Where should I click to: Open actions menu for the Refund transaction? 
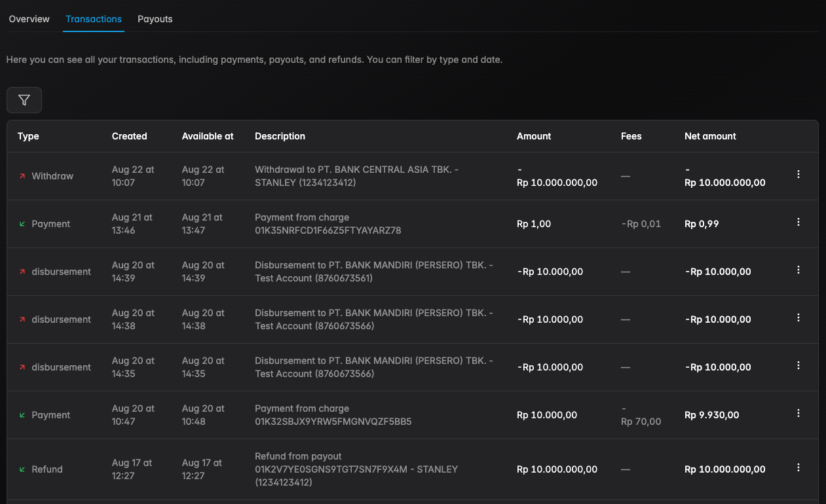tap(798, 467)
